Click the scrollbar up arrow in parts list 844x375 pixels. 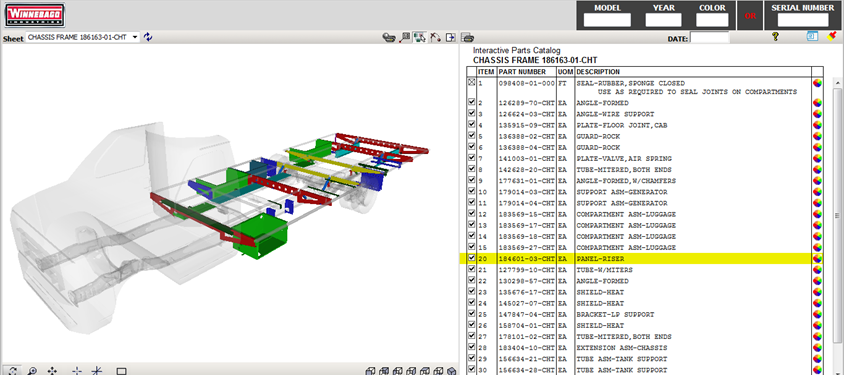click(838, 82)
